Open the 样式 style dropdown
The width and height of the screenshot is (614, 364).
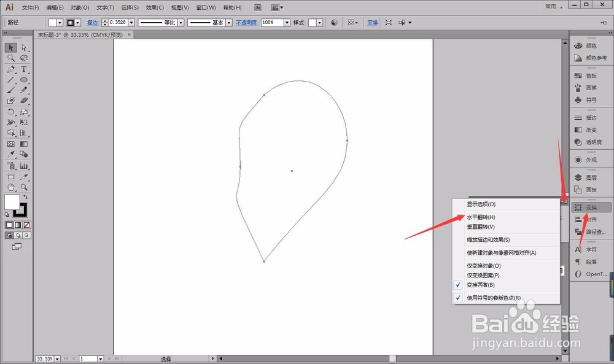[x=319, y=23]
